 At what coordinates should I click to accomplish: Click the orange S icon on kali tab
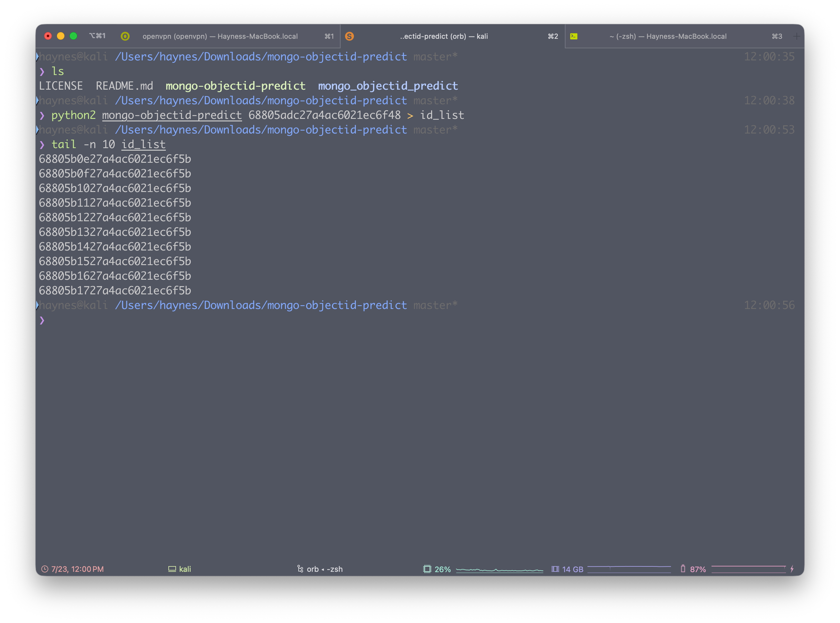pyautogui.click(x=349, y=36)
